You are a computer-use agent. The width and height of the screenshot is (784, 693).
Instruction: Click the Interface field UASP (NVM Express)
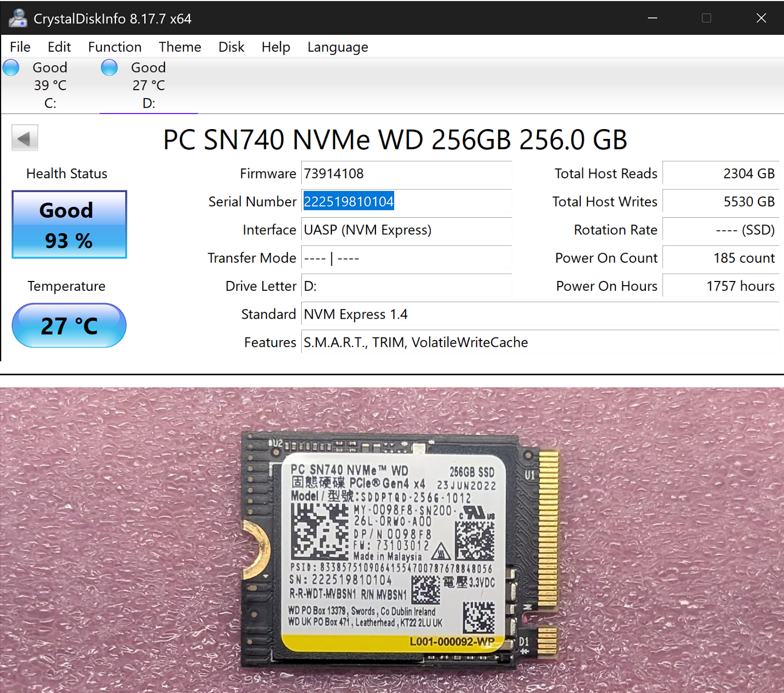[x=407, y=230]
